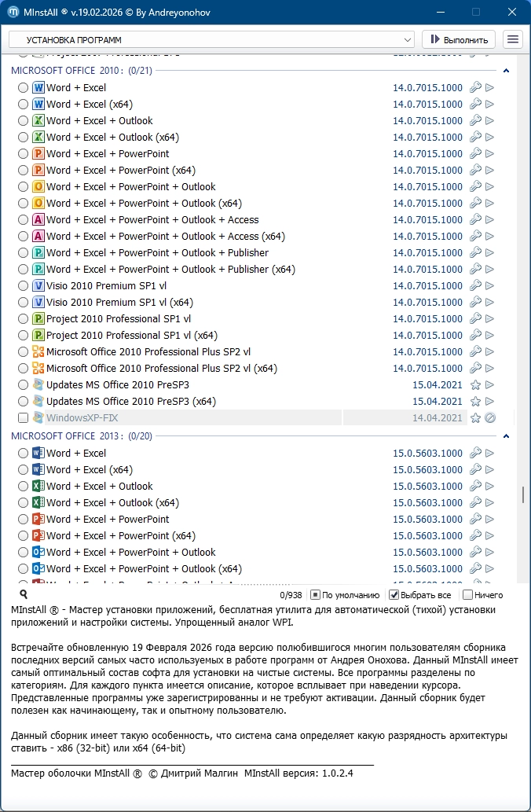Click play arrow for Visio 2010 Premium SP1 vl
The height and width of the screenshot is (812, 531).
(489, 286)
